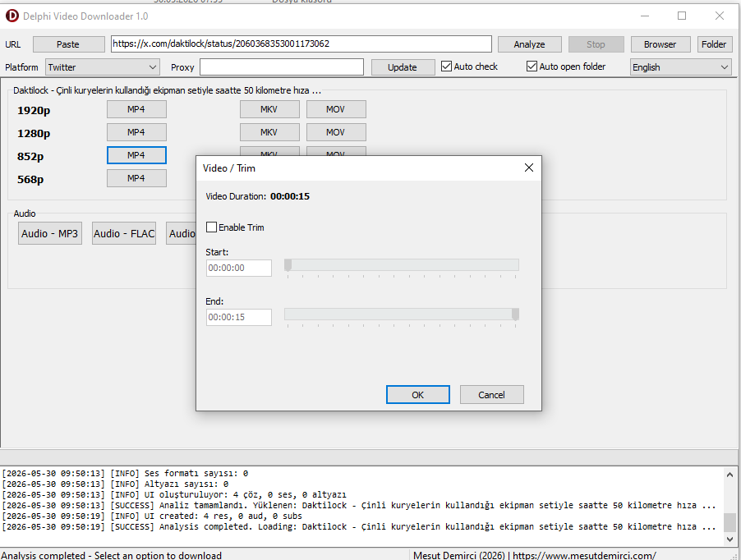Click the Audio - MP3 button
The height and width of the screenshot is (560, 741).
pyautogui.click(x=49, y=233)
